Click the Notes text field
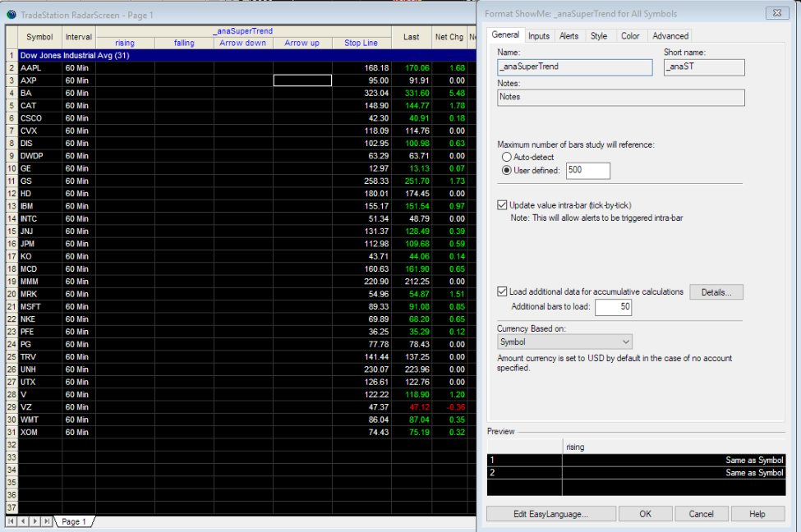801x532 pixels. click(x=621, y=98)
